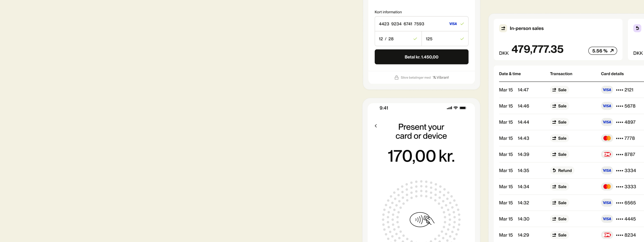Toggle the green checkmark next to the card number
This screenshot has height=242, width=644.
click(462, 24)
